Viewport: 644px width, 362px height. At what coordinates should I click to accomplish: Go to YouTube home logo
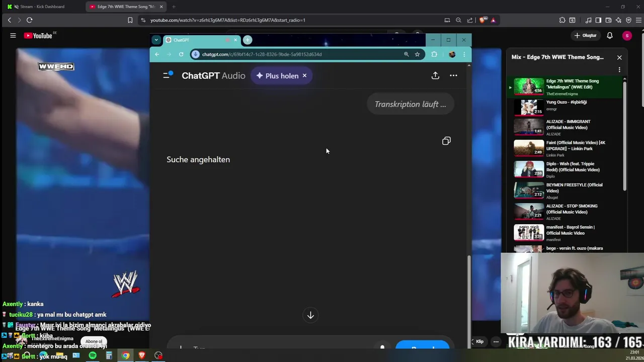[38, 36]
